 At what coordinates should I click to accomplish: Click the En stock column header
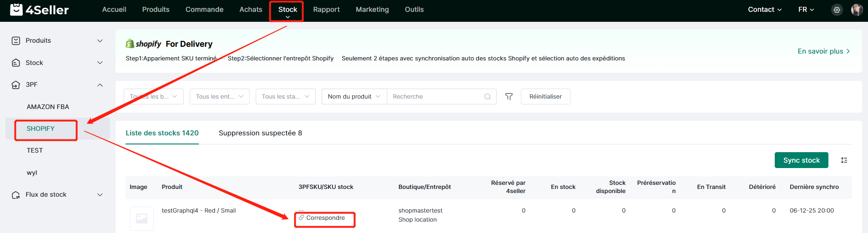point(563,187)
